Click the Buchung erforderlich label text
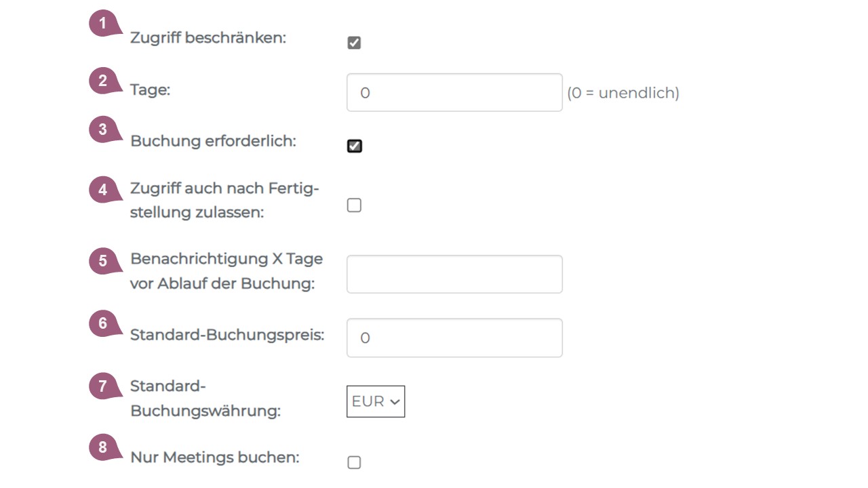Image resolution: width=868 pixels, height=488 pixels. coord(213,142)
